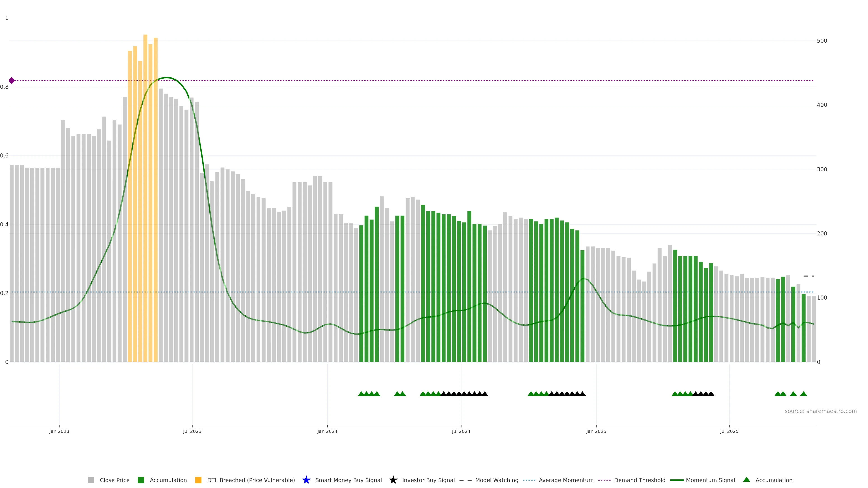This screenshot has height=488, width=868.
Task: Click the purple diamond demand threshold marker
Action: 12,80
